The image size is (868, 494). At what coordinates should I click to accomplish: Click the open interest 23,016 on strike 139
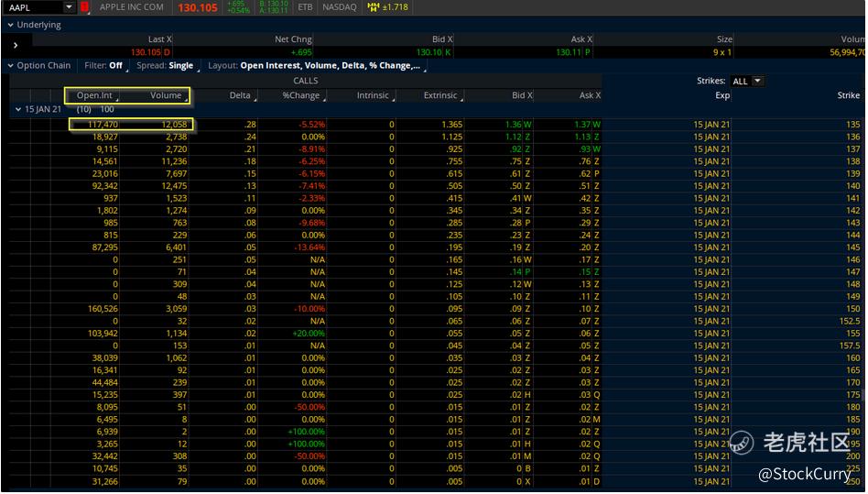[104, 173]
